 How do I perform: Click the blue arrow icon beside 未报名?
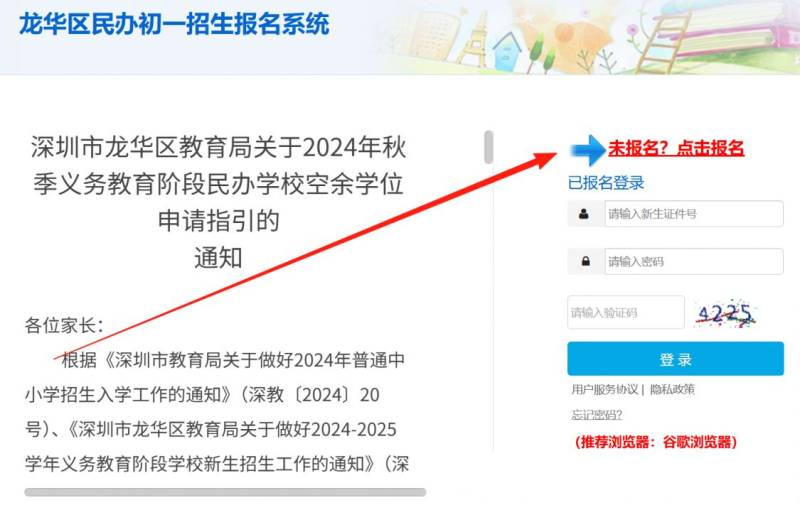click(x=587, y=150)
